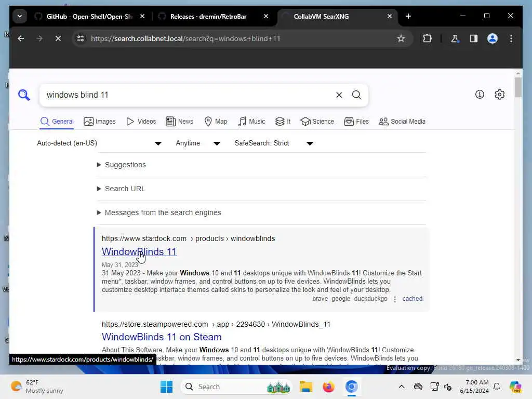
Task: Click the scrollbar down arrow
Action: 518,360
